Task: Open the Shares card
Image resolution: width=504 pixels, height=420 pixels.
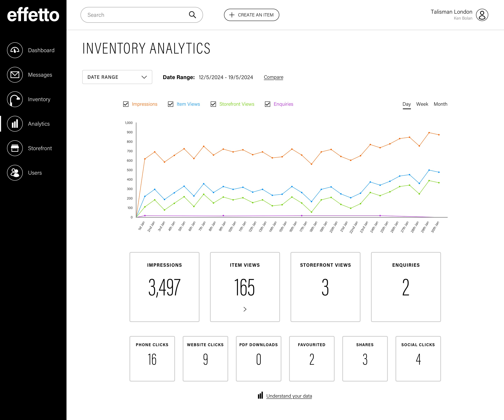Action: [x=365, y=359]
